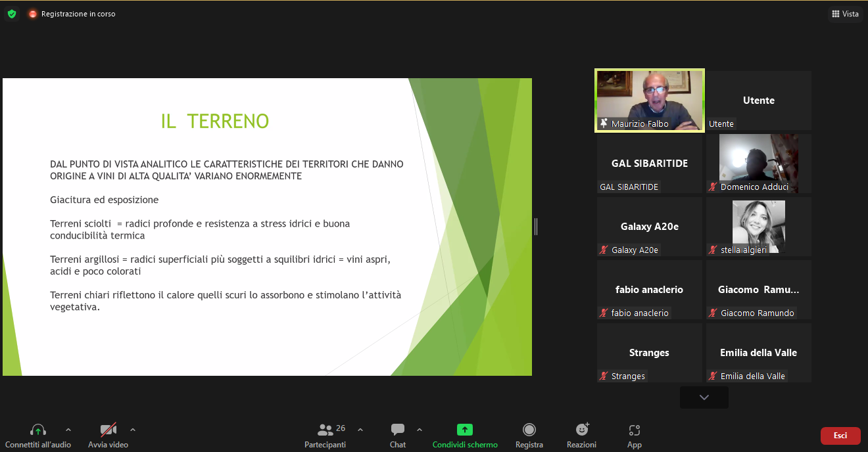The height and width of the screenshot is (452, 868).
Task: Click the Registrazione in corso label
Action: coord(78,14)
